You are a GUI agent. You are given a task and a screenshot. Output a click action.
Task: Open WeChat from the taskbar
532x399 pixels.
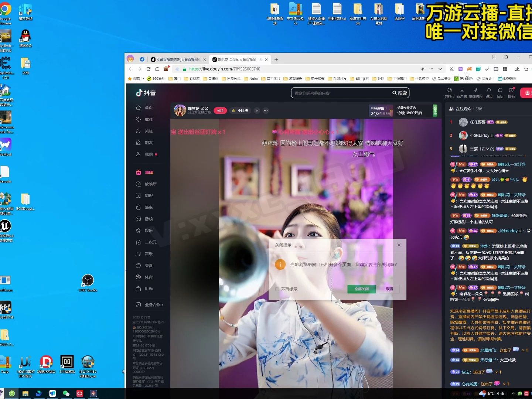pos(66,393)
